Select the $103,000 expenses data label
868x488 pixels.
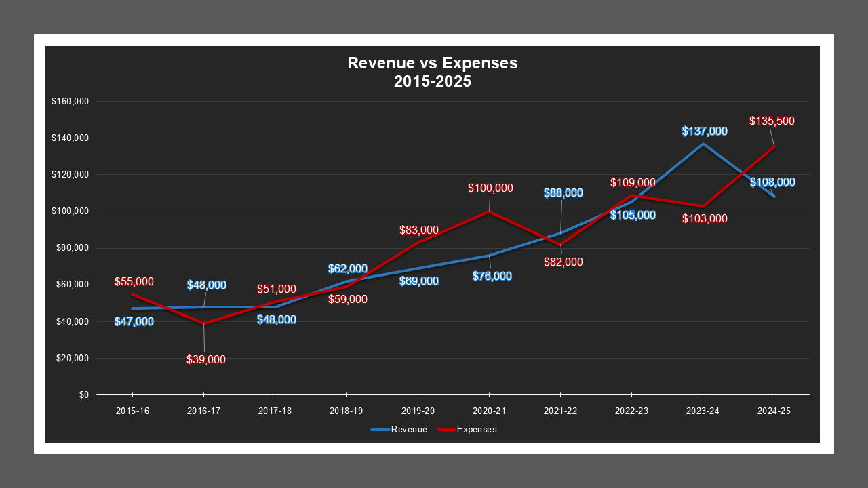(x=705, y=219)
